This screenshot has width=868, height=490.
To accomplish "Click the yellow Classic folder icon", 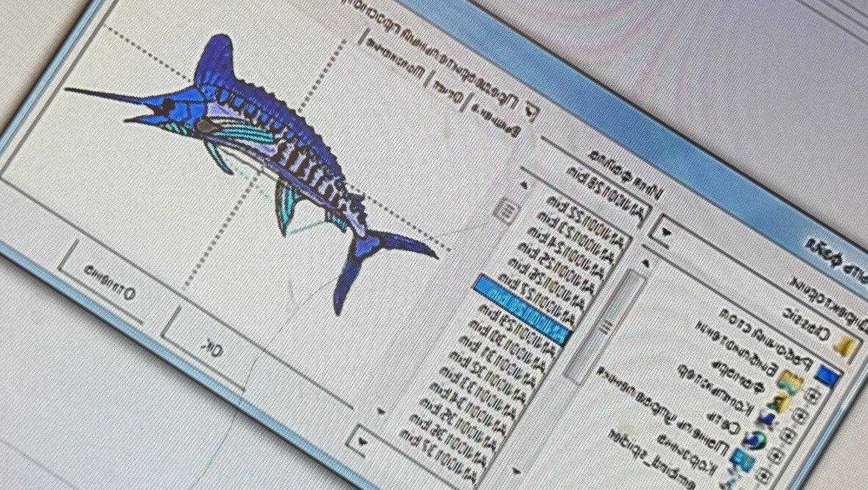I will [845, 346].
